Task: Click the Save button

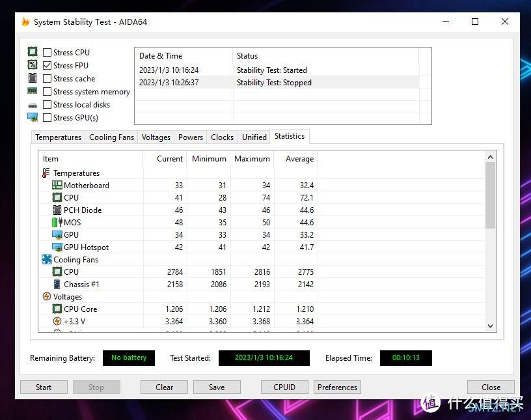Action: tap(217, 387)
